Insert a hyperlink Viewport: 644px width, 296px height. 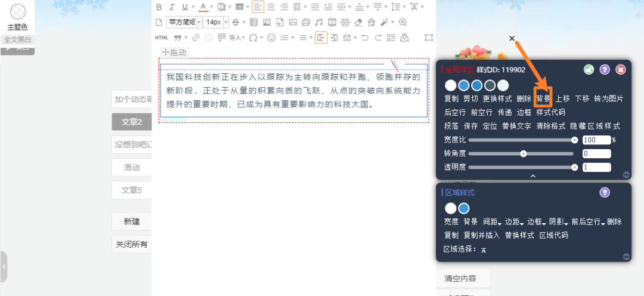(196, 38)
